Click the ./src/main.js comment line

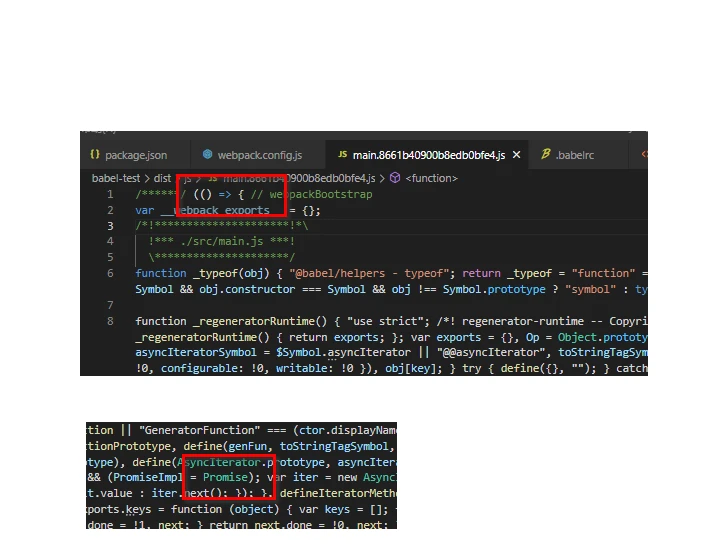pyautogui.click(x=221, y=241)
